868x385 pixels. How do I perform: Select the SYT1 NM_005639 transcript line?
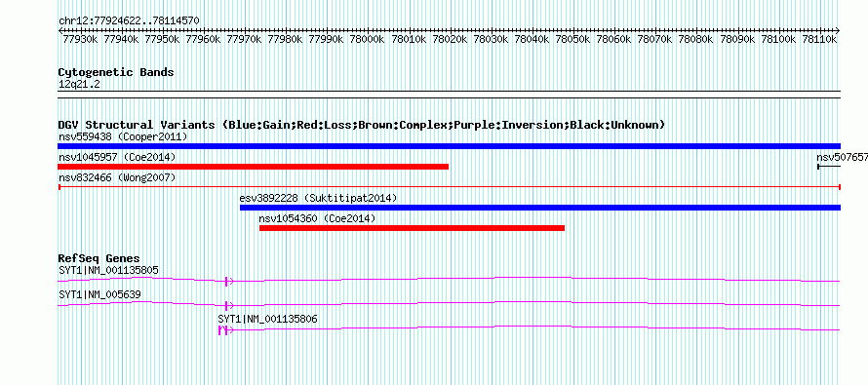[x=449, y=304]
